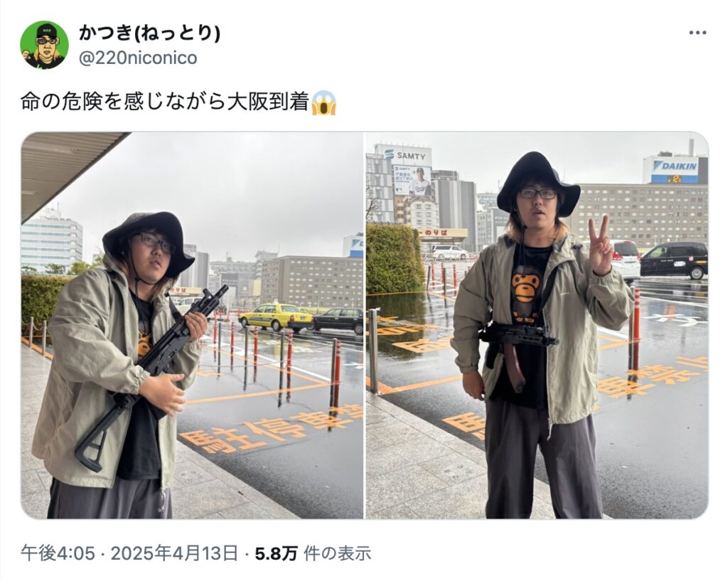This screenshot has width=728, height=581.
Task: Click the DAIKIN sign in right photo
Action: pyautogui.click(x=675, y=166)
